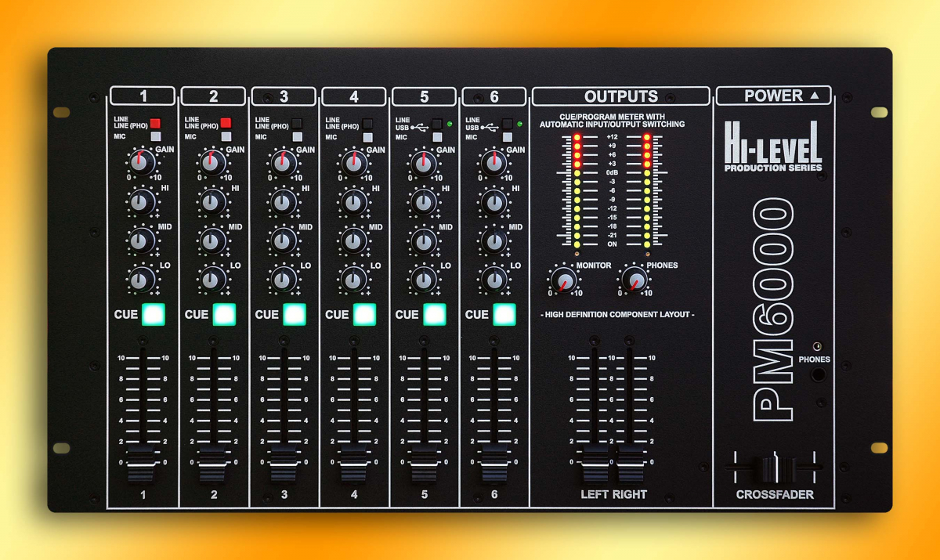
Task: Enable CUE on channel 4
Action: click(364, 315)
